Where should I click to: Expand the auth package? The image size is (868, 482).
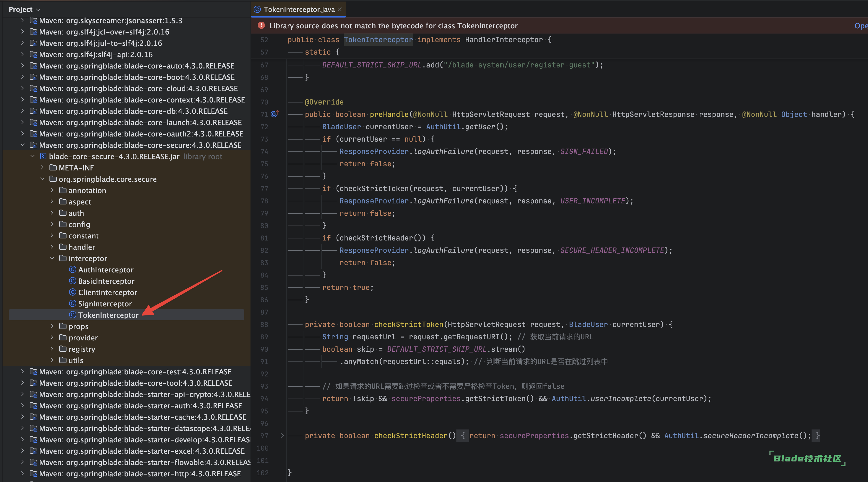tap(52, 213)
